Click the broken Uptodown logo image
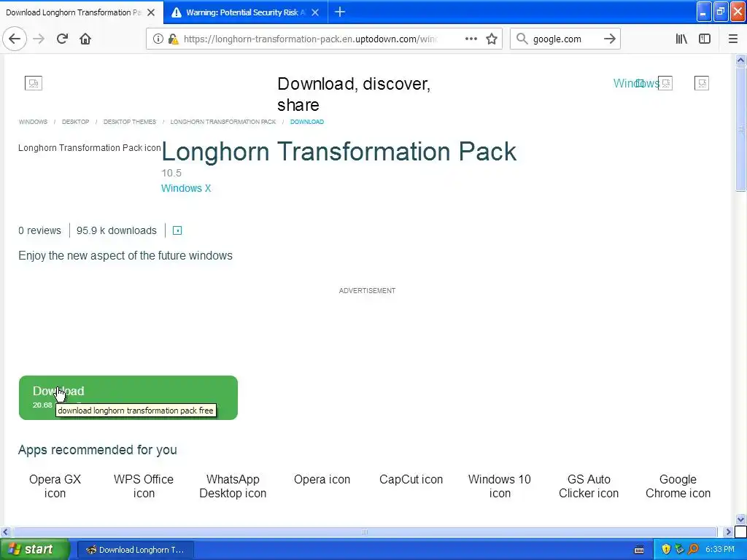This screenshot has height=560, width=747. tap(34, 83)
